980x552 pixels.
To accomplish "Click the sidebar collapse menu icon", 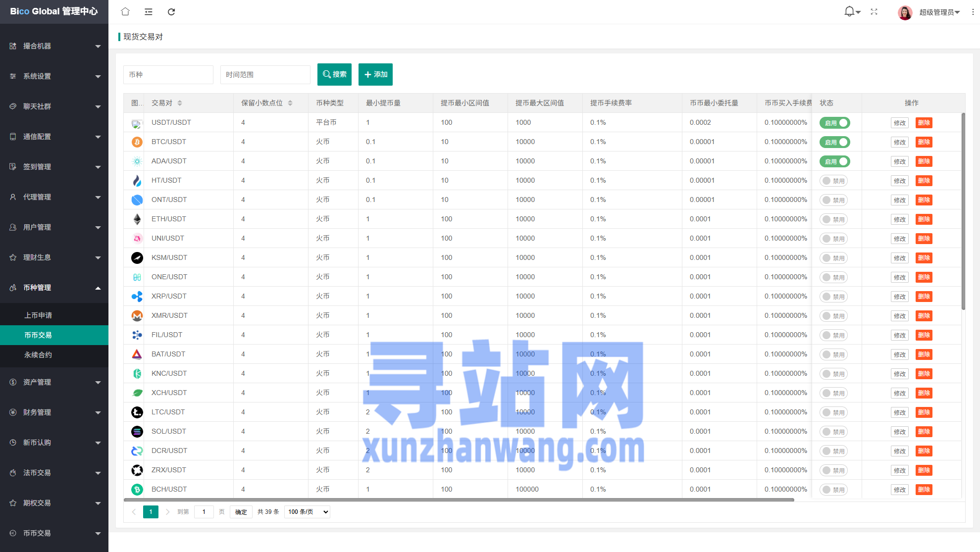I will [x=148, y=12].
